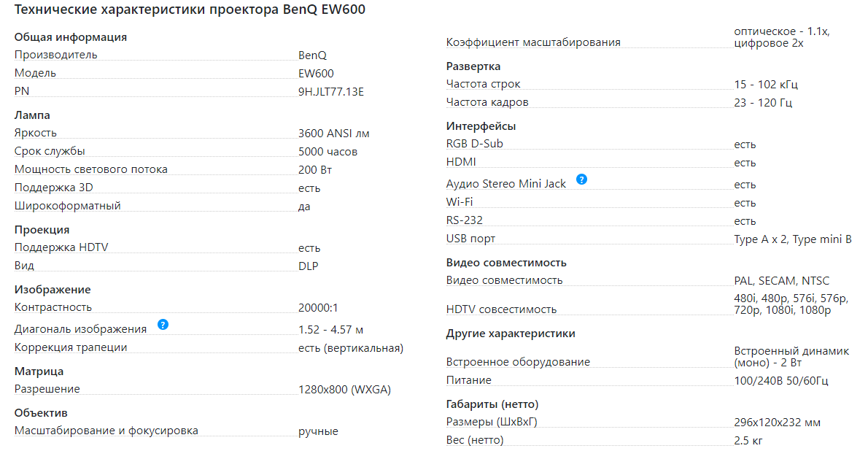Select the HDTV совсестимость label
The height and width of the screenshot is (451, 868).
point(502,309)
